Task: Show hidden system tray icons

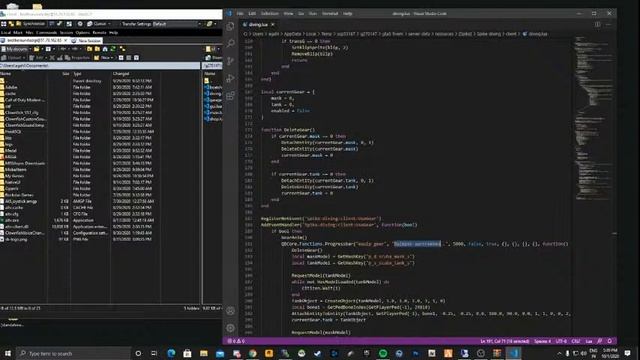Action: pos(559,353)
